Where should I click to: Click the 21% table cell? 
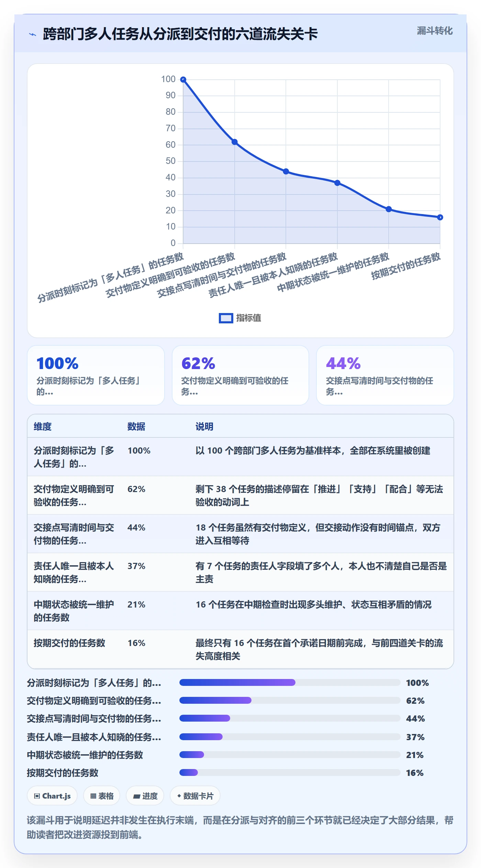click(136, 604)
